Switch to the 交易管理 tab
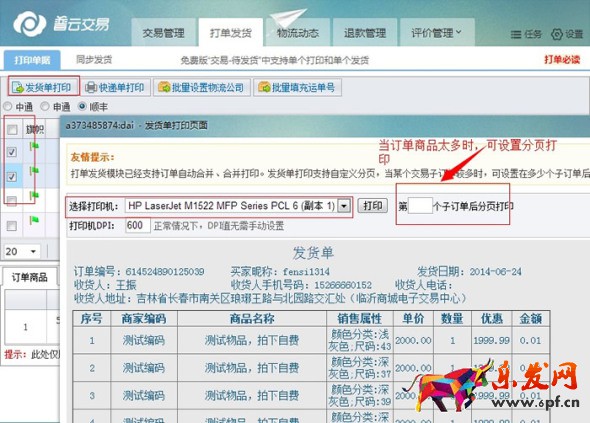 pyautogui.click(x=163, y=33)
